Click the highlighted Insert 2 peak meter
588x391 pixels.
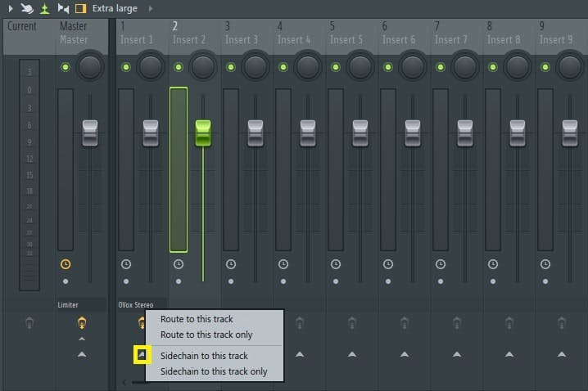tap(179, 169)
